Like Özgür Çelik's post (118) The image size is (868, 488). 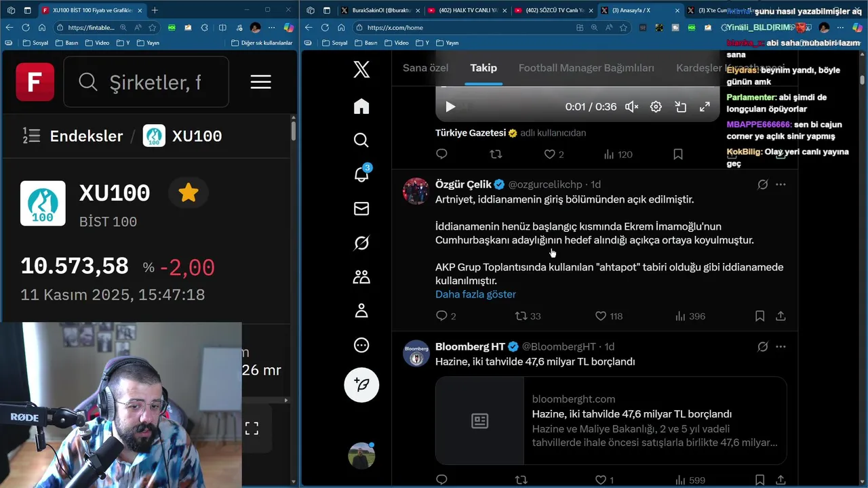click(608, 316)
